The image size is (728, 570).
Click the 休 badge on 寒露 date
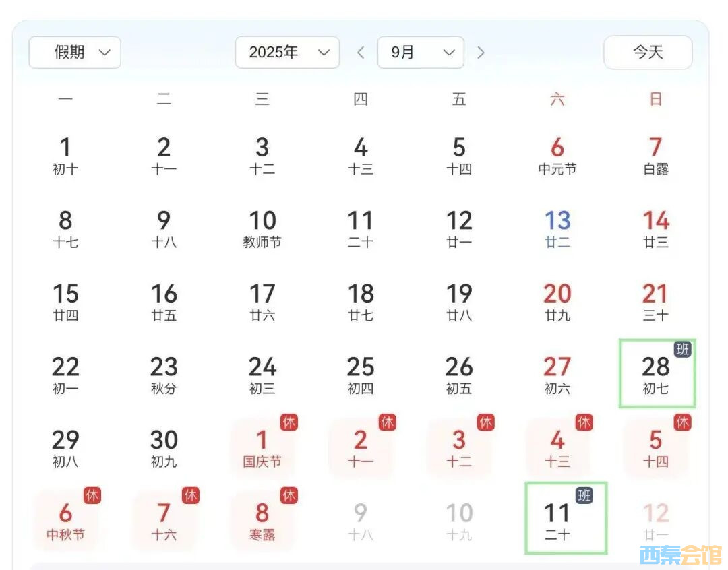[x=289, y=495]
